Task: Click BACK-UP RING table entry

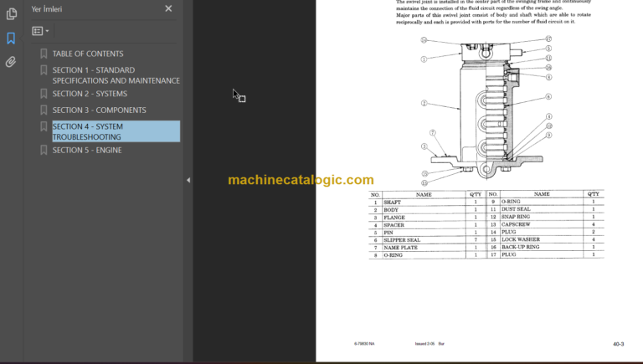Action: (x=521, y=247)
